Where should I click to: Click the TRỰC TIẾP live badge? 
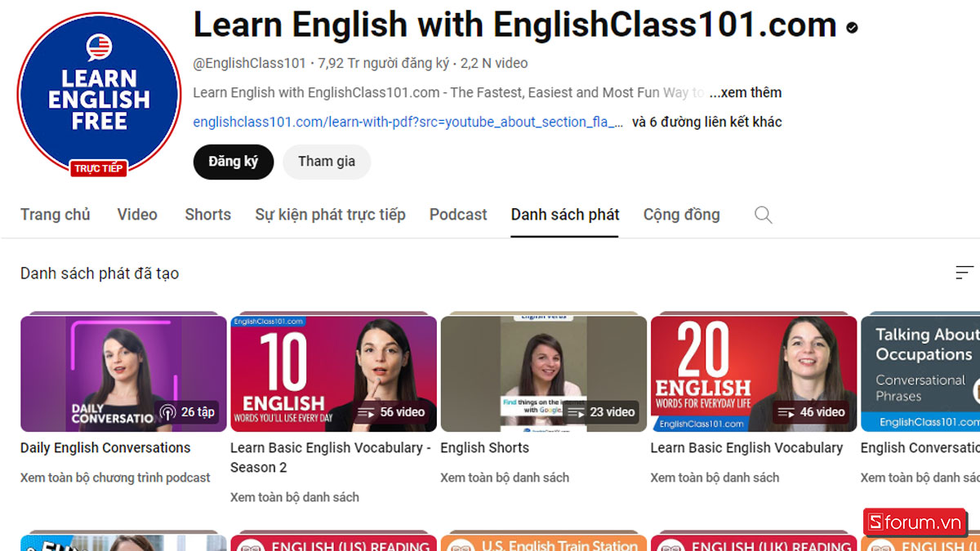pos(99,168)
